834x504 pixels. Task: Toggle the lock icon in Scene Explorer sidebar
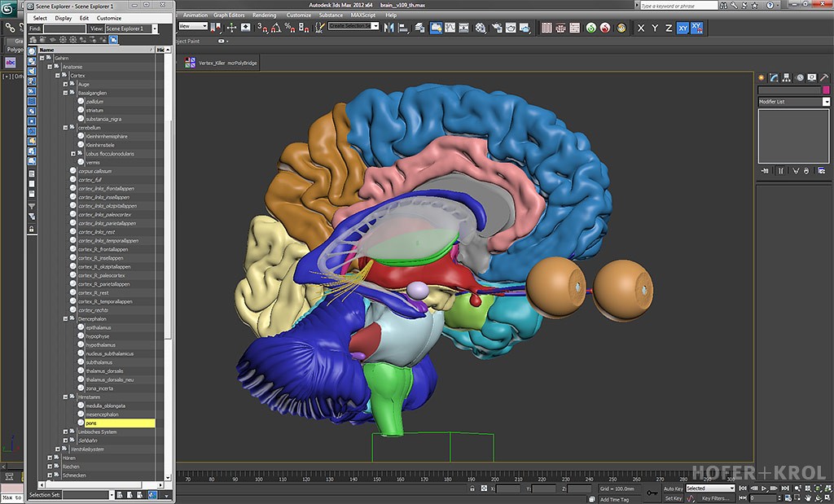point(32,229)
